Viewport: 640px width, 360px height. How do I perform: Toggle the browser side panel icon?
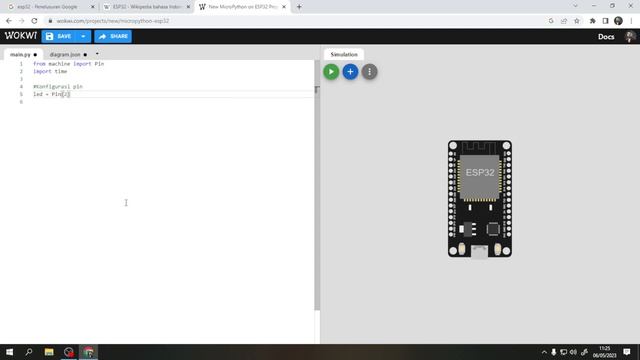point(605,21)
